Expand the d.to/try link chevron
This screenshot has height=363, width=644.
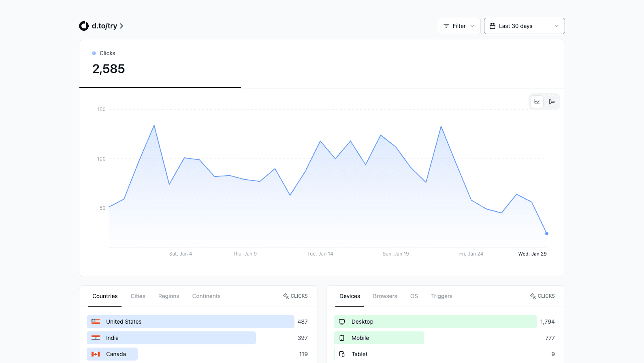pyautogui.click(x=122, y=26)
